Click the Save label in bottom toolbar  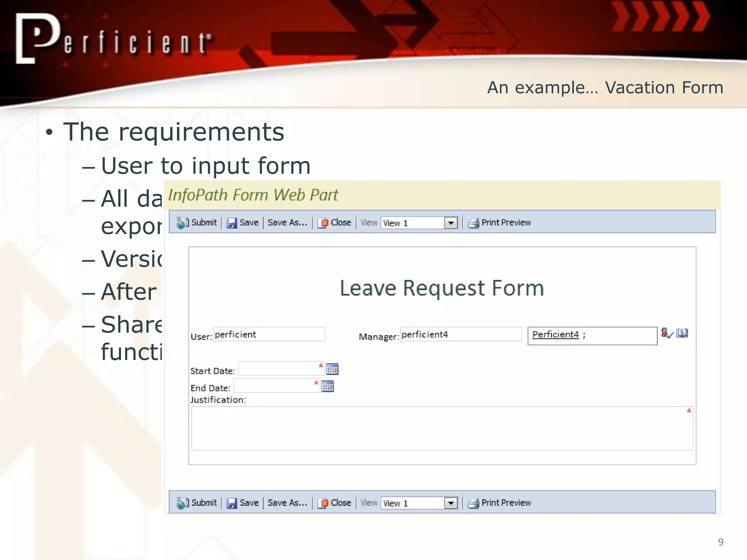249,503
